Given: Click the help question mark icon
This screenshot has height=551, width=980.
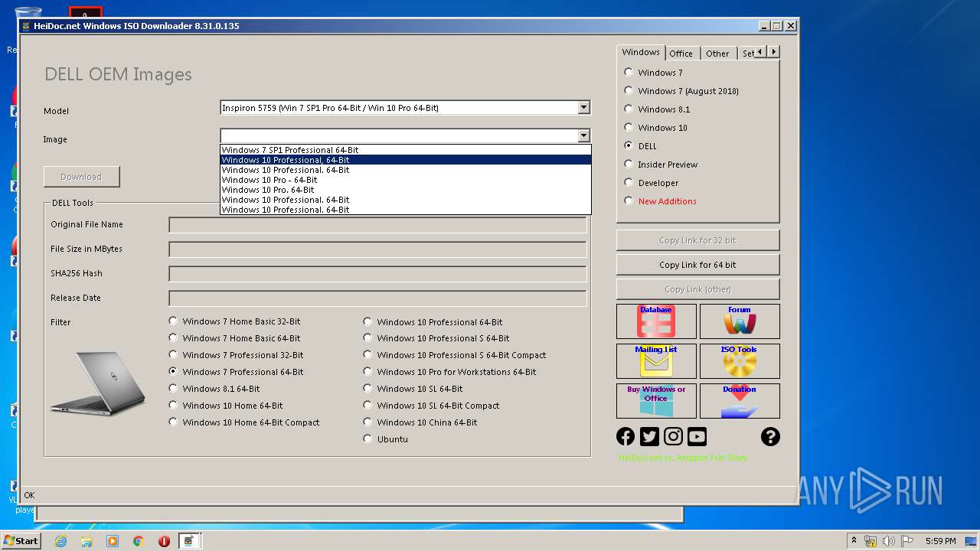Looking at the screenshot, I should tap(770, 436).
